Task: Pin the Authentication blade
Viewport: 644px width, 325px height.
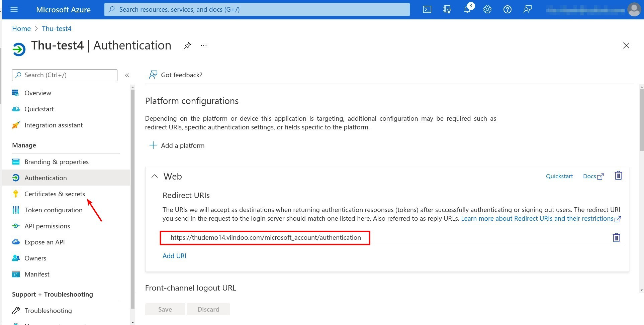Action: point(187,45)
